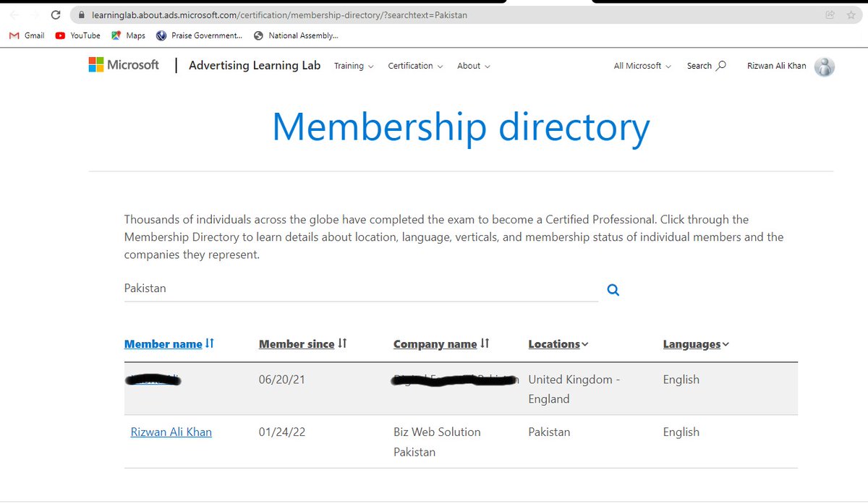Open the Praise Government bookmark
Viewport: 868px width, 504px height.
click(x=199, y=35)
